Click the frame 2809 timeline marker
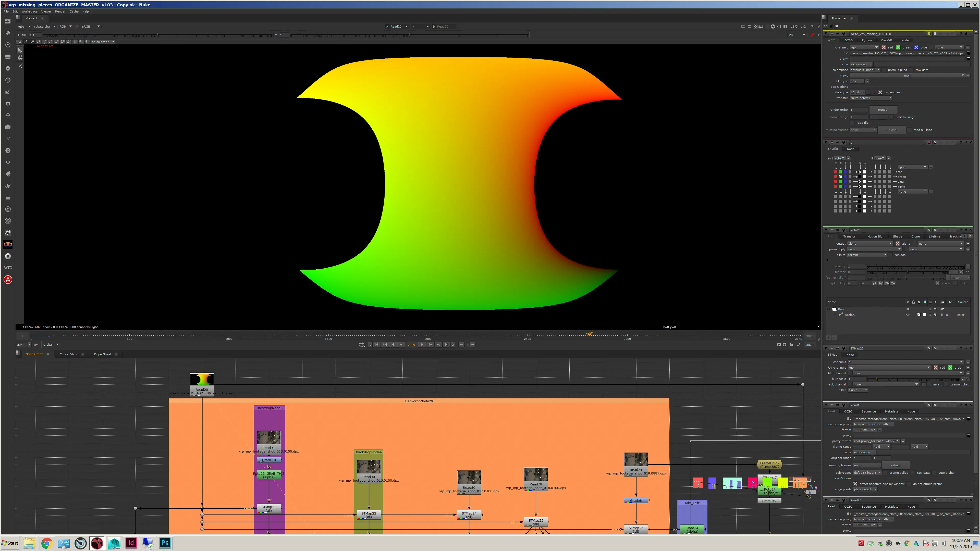The height and width of the screenshot is (551, 980). pos(589,333)
